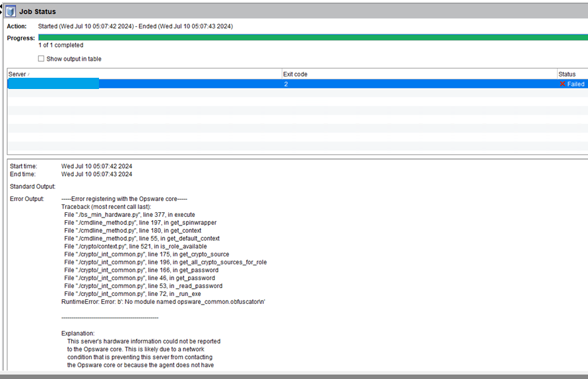Viewport: 588px width, 379px height.
Task: Sort by the Server column header
Action: (145, 74)
